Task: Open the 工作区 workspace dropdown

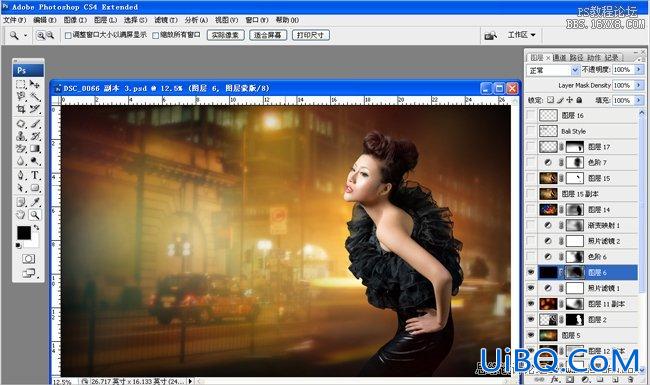Action: click(x=521, y=35)
